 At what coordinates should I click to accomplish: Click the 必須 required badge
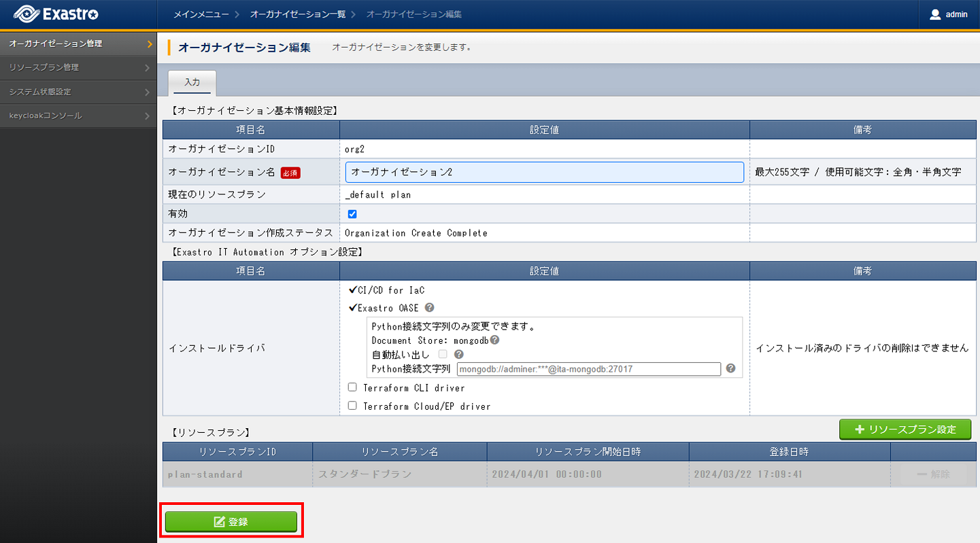290,173
